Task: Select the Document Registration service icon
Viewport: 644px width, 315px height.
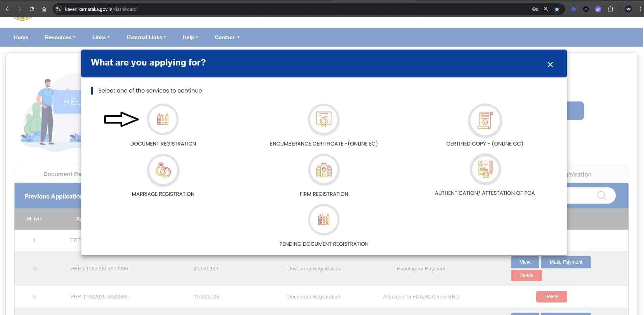Action: [x=163, y=120]
